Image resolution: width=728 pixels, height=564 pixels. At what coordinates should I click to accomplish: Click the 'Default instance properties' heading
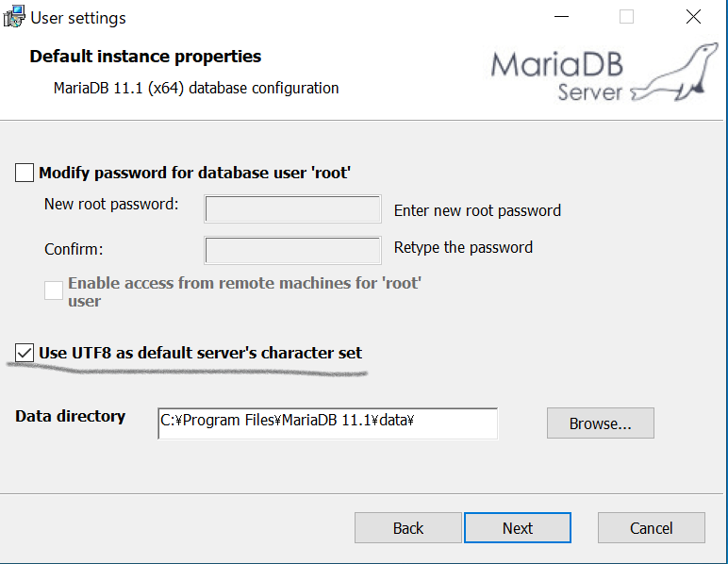145,57
